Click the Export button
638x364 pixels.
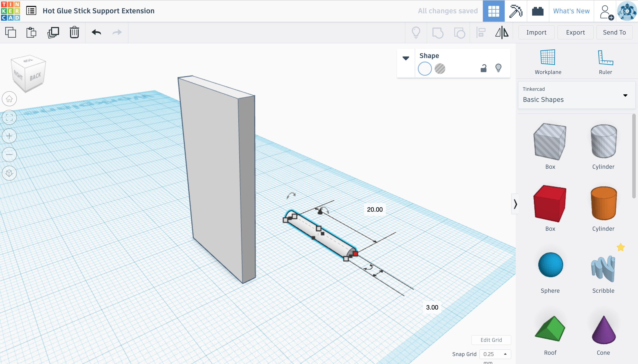pos(575,32)
